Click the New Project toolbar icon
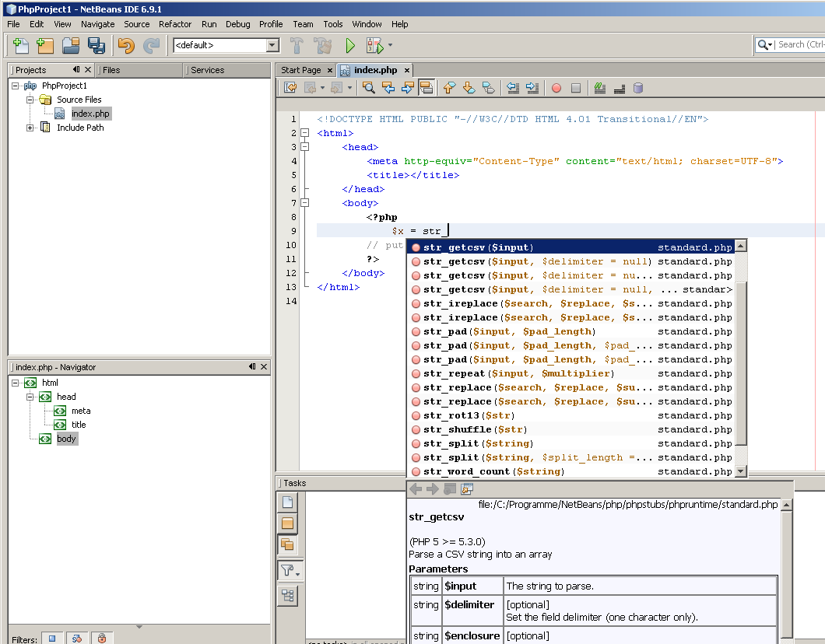 click(45, 46)
